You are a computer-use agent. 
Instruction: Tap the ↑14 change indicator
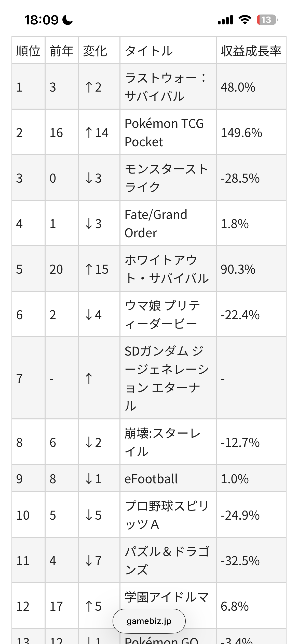coord(97,133)
